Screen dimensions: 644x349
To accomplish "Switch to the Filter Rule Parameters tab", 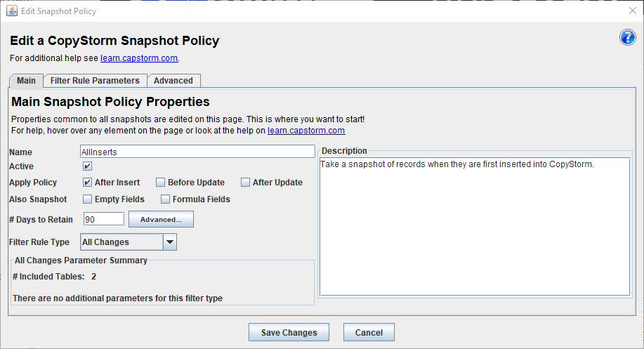I will point(95,81).
